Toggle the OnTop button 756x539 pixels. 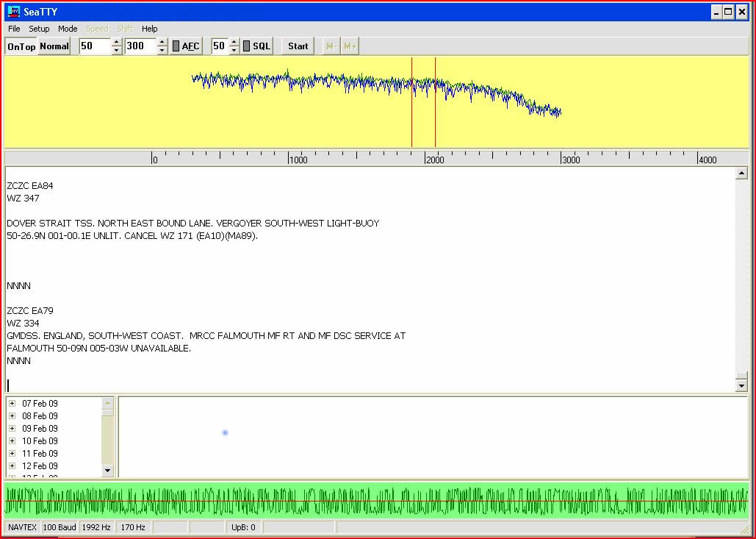21,46
